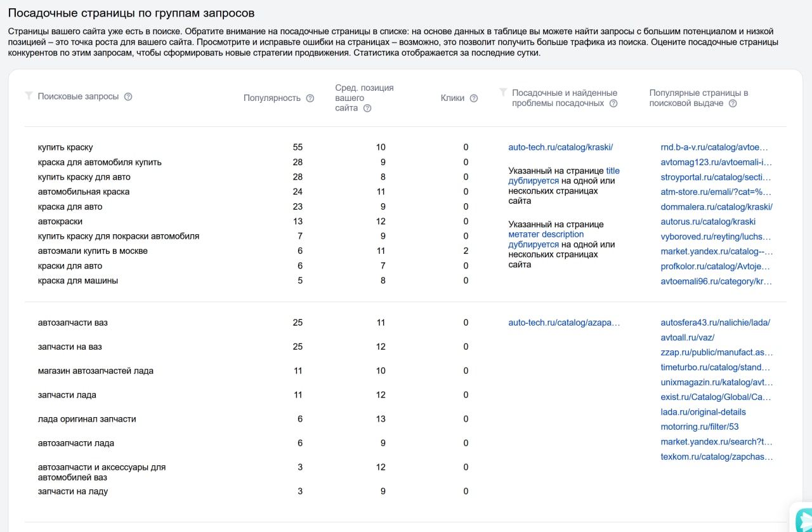
Task: Click the help icon next to Популярность
Action: (310, 98)
